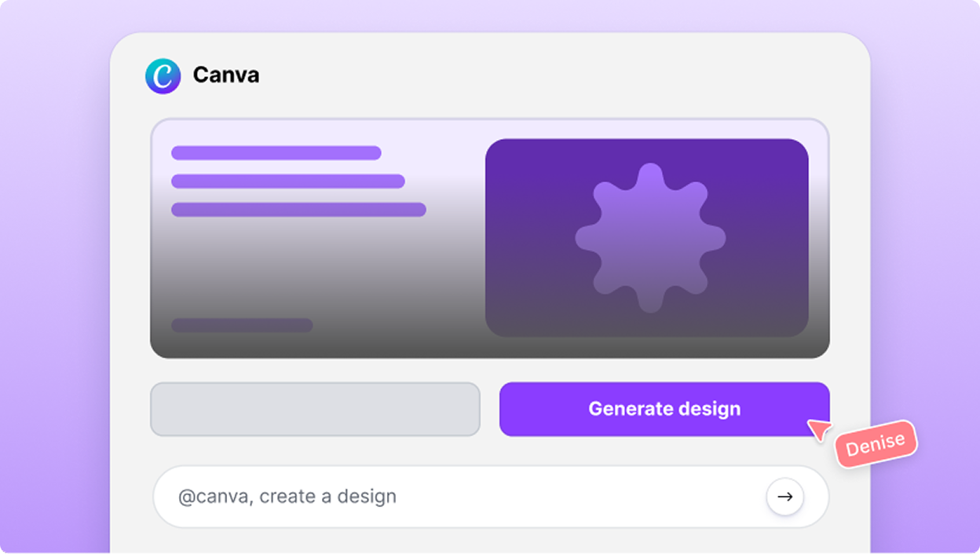Click the letter C inside Canva logo

point(163,76)
